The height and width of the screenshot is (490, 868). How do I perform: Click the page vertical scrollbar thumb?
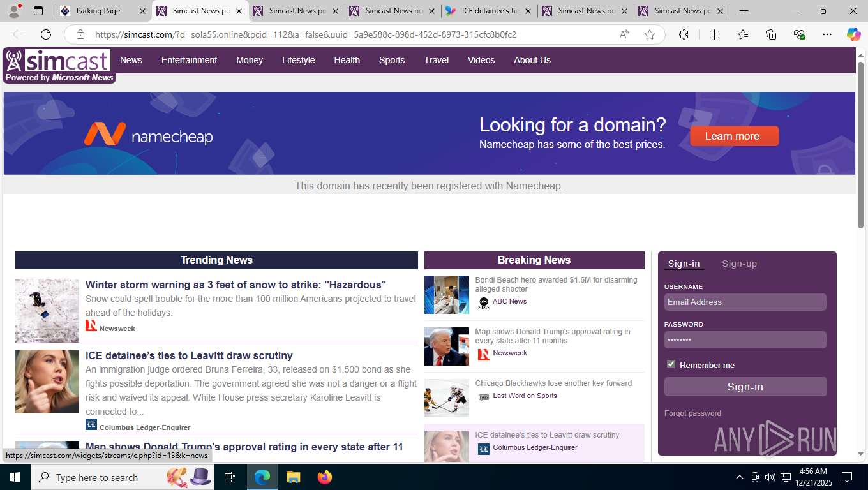tap(861, 145)
